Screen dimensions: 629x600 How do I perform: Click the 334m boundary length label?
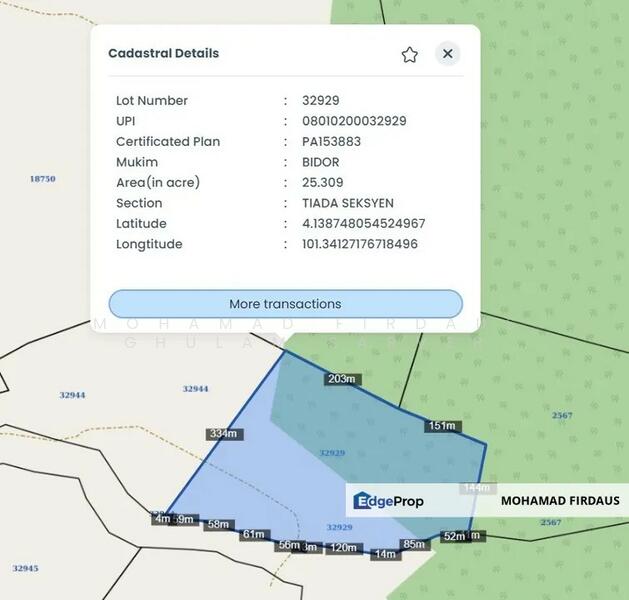pos(223,434)
